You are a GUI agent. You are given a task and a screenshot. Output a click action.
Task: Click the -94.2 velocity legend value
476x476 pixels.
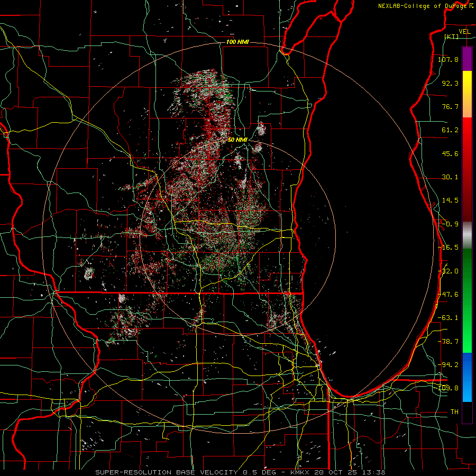[x=448, y=364]
